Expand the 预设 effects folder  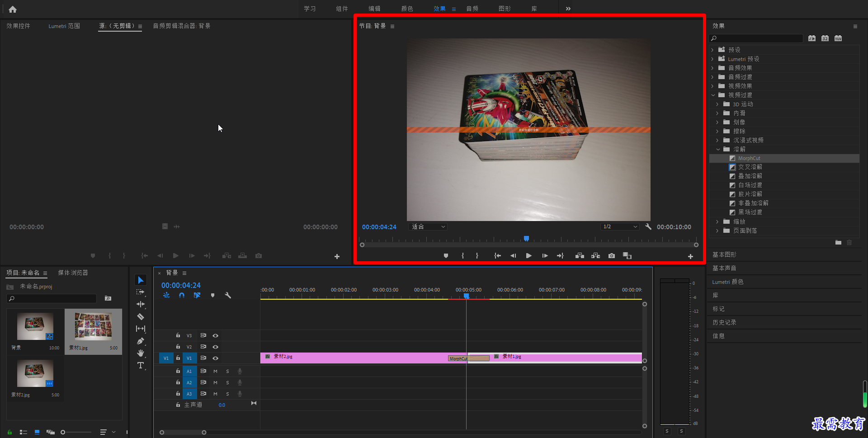point(712,50)
